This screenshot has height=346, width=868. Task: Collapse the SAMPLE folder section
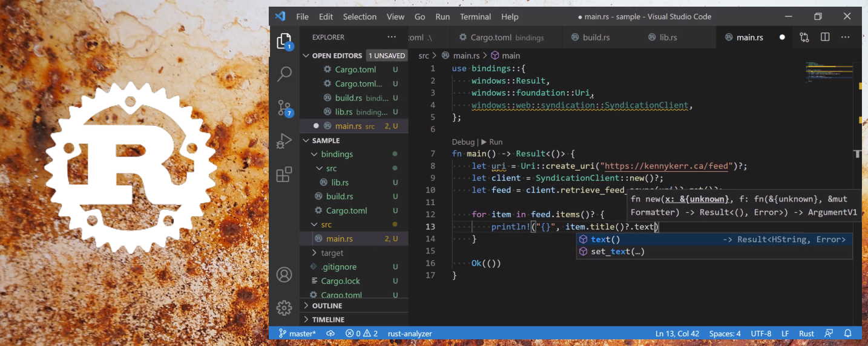306,140
